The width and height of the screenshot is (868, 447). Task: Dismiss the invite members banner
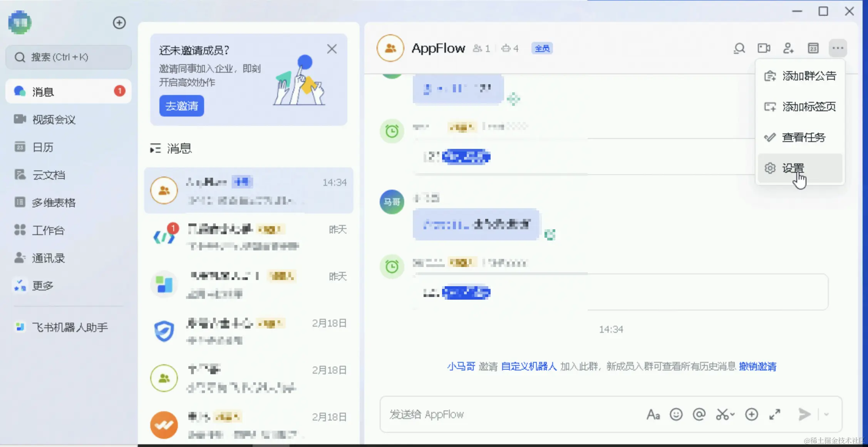pyautogui.click(x=332, y=49)
